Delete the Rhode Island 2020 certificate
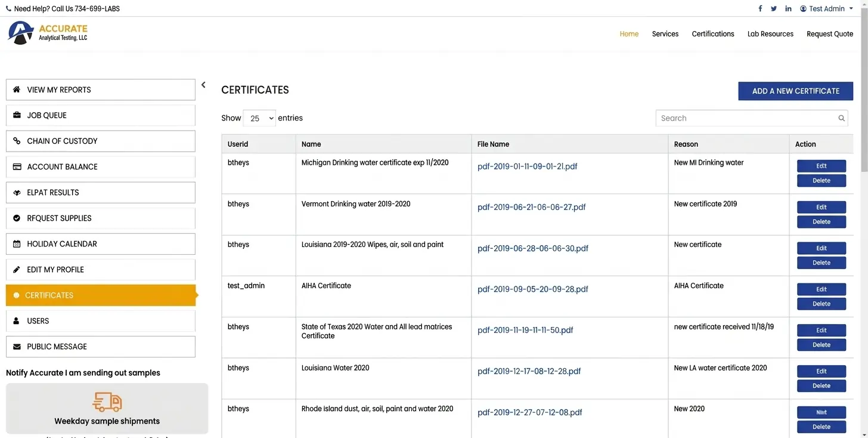This screenshot has width=868, height=438. (x=821, y=427)
